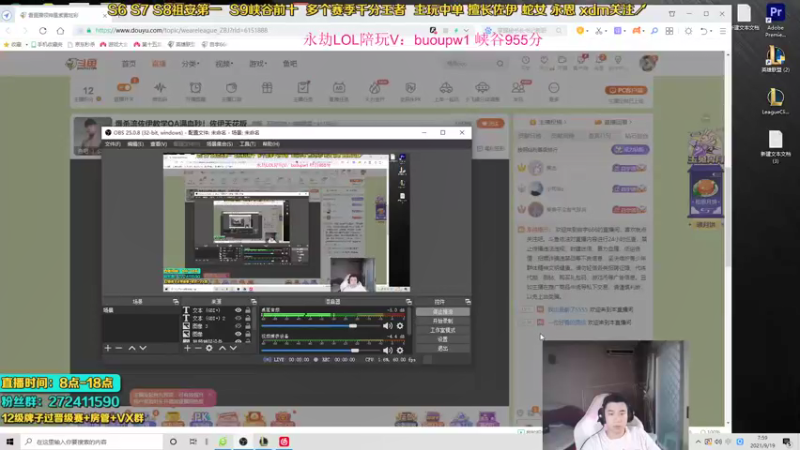This screenshot has width=800, height=450.
Task: Mute the top mixer audio track speaker
Action: (x=388, y=326)
